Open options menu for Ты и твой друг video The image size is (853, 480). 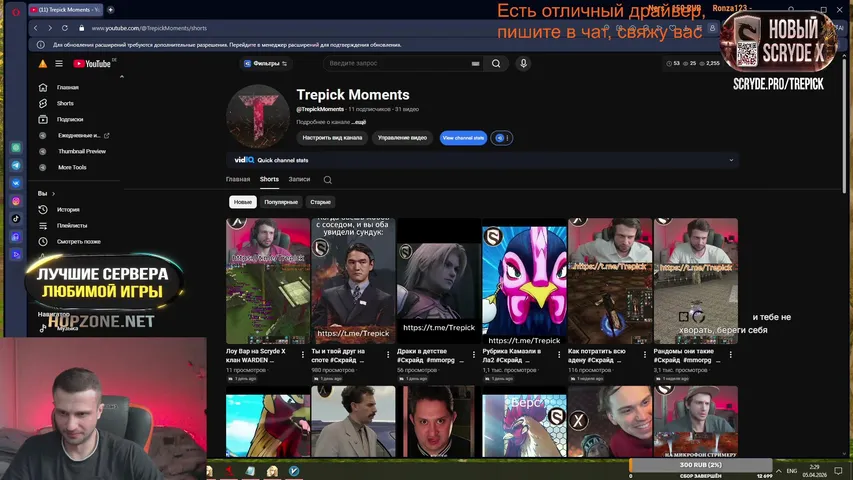click(x=388, y=354)
